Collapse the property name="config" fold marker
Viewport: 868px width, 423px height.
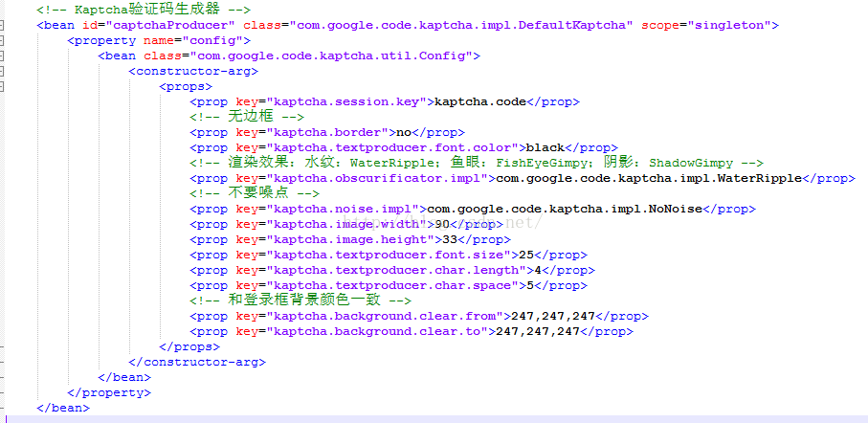[x=1, y=41]
